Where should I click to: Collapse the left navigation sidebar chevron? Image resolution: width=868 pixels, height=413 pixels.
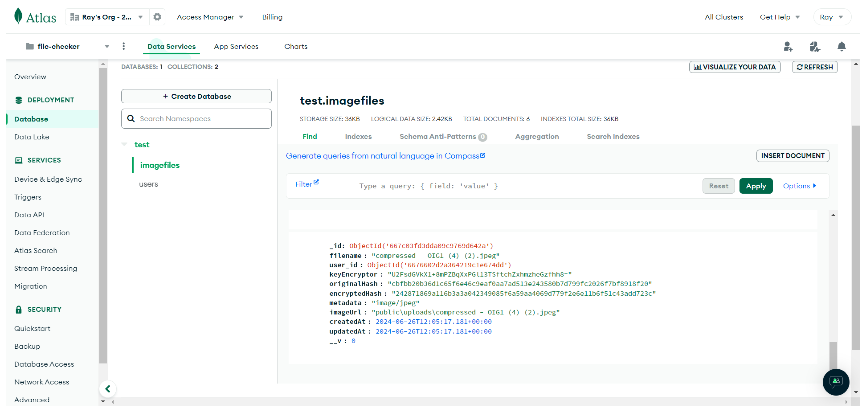point(108,388)
